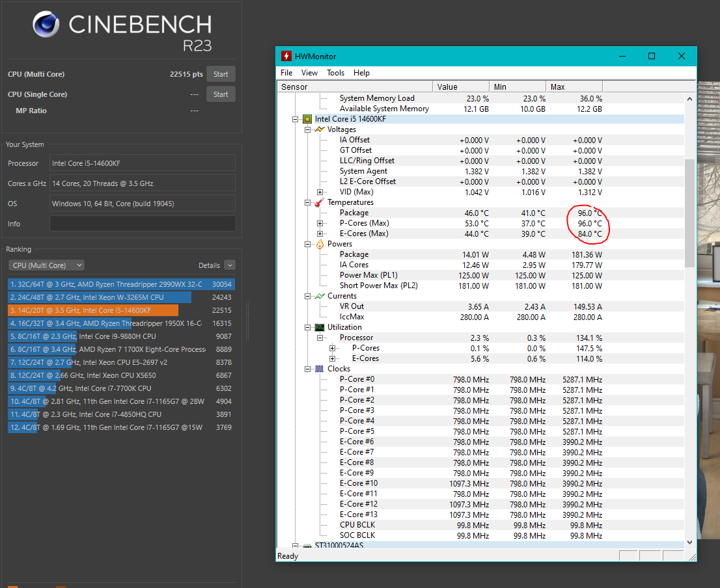Open the File menu in HWMonitor
Image resolution: width=720 pixels, height=588 pixels.
click(x=286, y=73)
